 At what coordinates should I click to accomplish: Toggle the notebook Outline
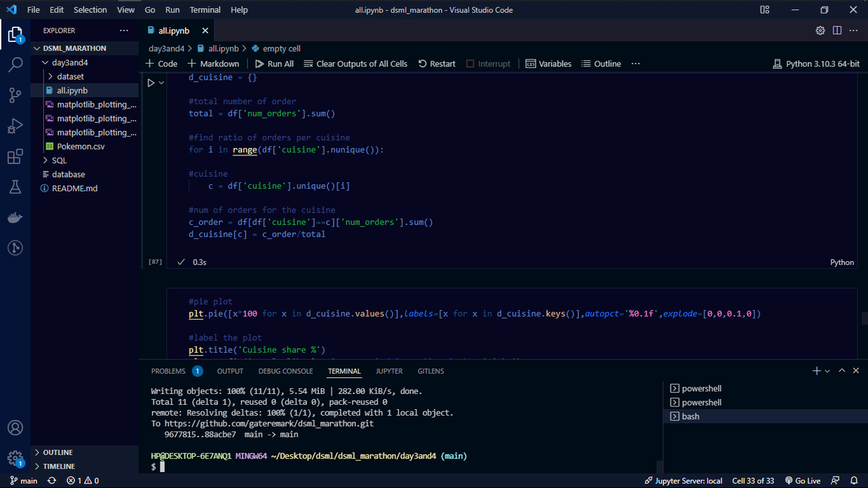601,64
